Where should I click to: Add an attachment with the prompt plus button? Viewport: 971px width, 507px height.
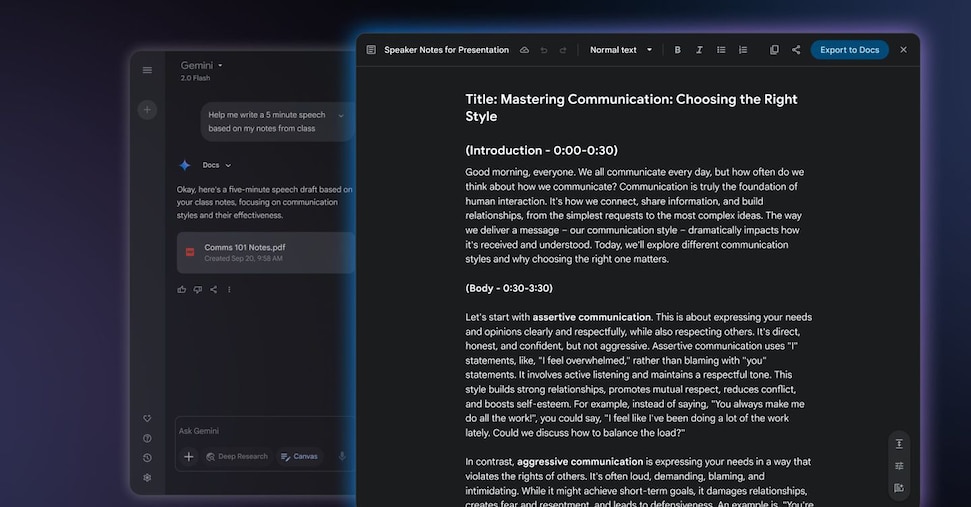click(189, 457)
